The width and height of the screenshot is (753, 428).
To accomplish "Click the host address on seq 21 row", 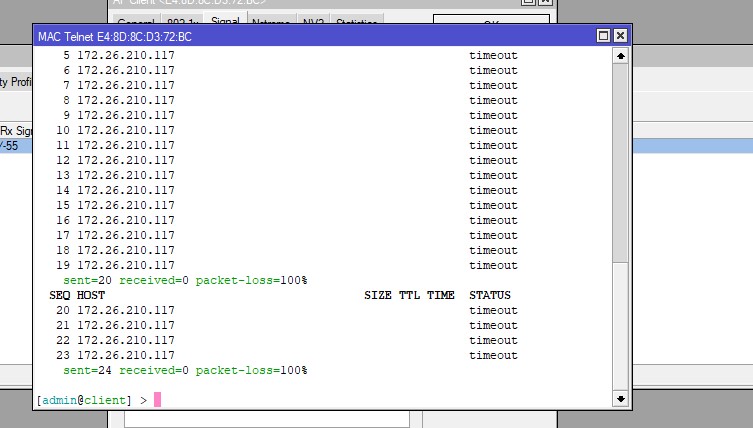I will pos(126,325).
